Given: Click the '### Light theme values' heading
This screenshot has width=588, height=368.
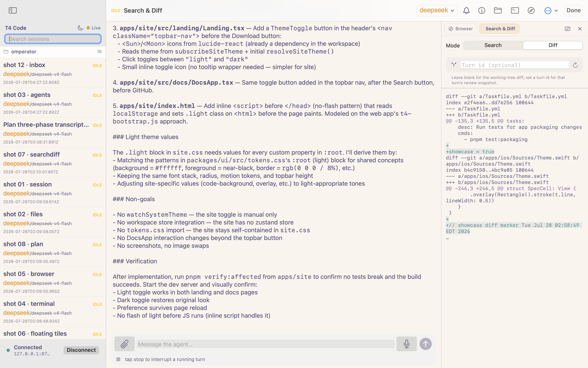Looking at the screenshot, I should pyautogui.click(x=146, y=137).
